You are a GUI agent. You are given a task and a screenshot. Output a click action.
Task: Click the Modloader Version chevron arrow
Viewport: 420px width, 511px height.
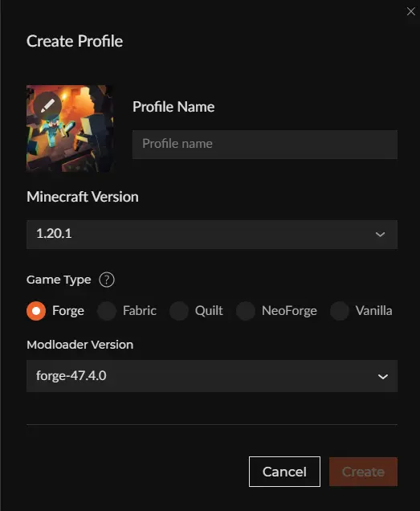[382, 376]
